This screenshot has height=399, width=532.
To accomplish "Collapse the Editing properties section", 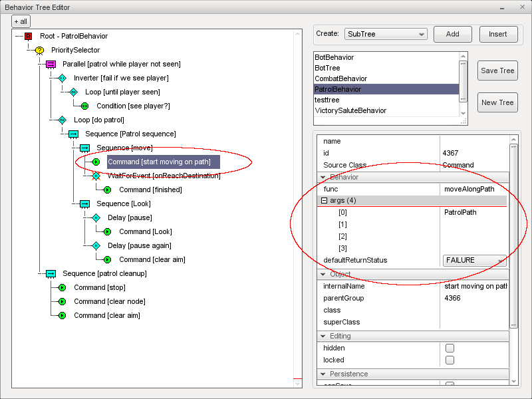I will 324,336.
